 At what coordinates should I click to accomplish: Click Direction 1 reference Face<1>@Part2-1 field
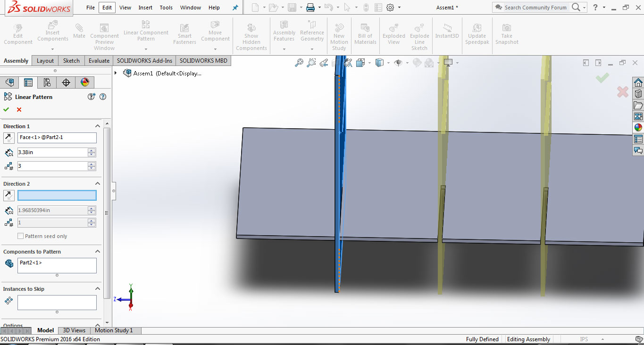tap(57, 138)
